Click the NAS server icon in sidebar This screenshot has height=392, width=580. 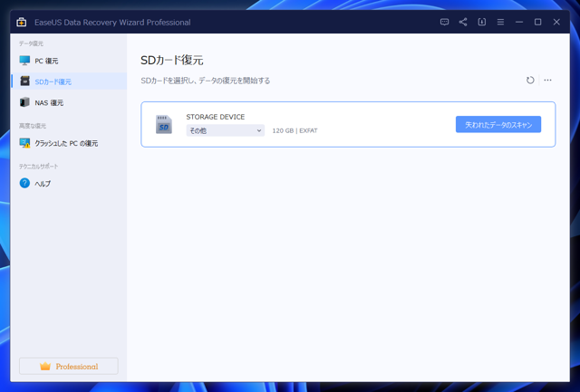pos(24,102)
